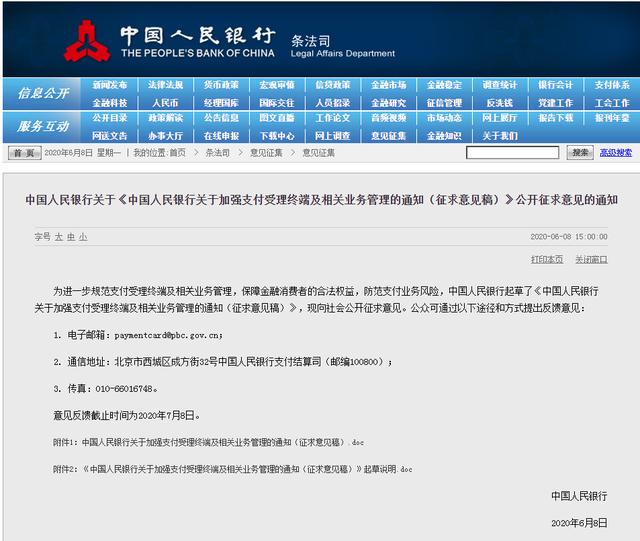The width and height of the screenshot is (640, 541).
Task: Click 关闭窗口 to close the window
Action: [590, 259]
